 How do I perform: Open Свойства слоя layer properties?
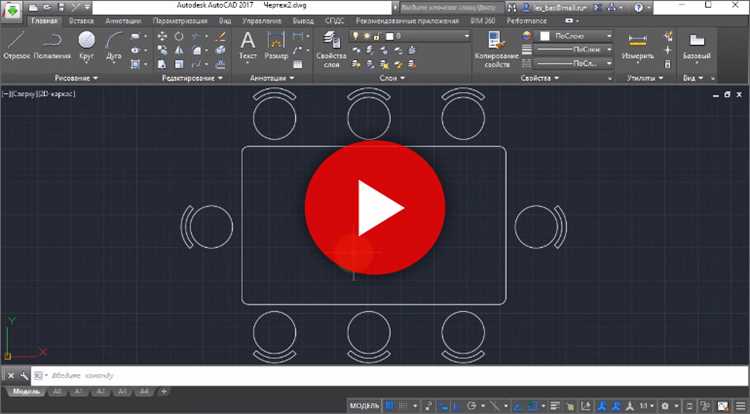pos(331,49)
